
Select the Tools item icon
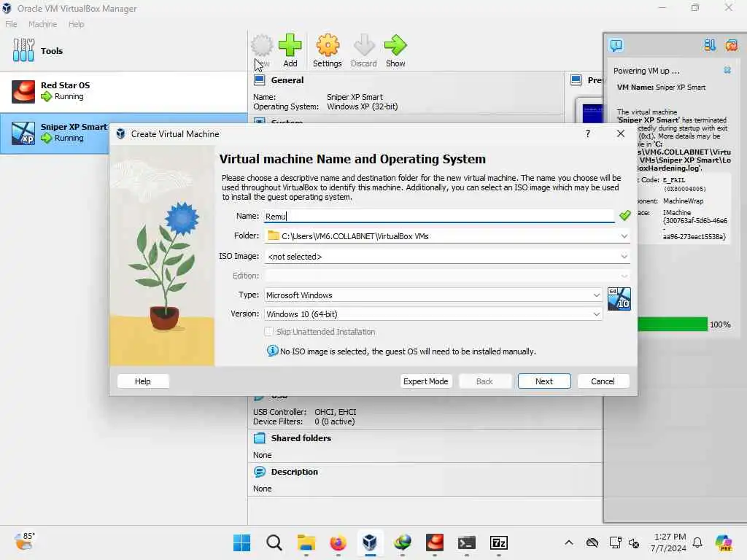tap(23, 50)
